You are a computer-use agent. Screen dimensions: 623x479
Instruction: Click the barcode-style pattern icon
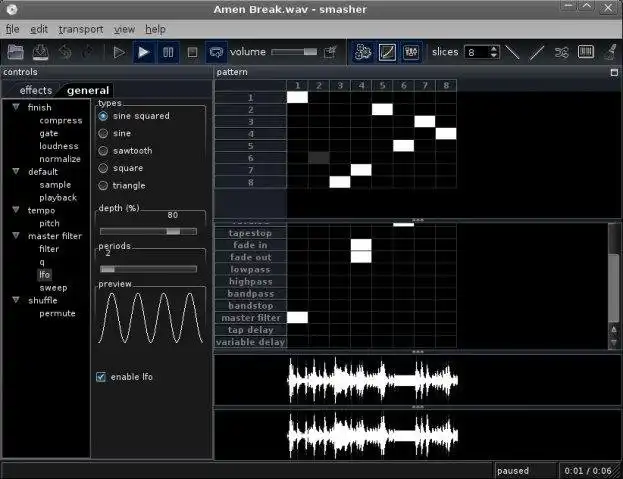[586, 52]
